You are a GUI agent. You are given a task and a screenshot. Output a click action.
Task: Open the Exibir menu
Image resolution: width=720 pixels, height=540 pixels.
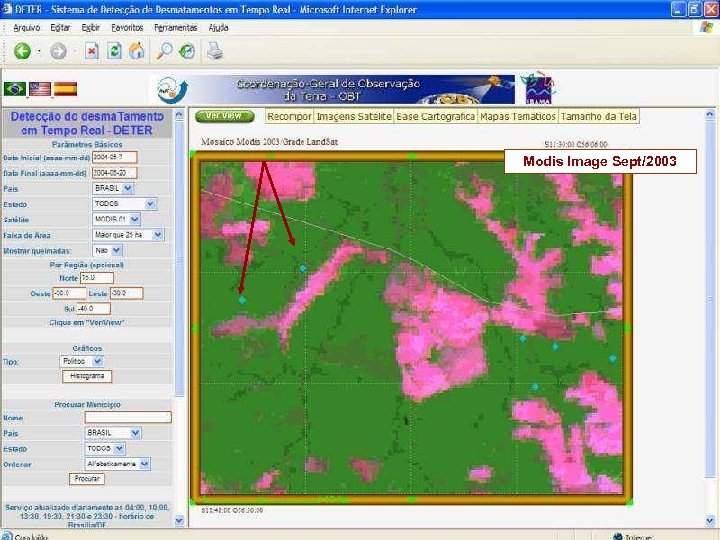[90, 28]
